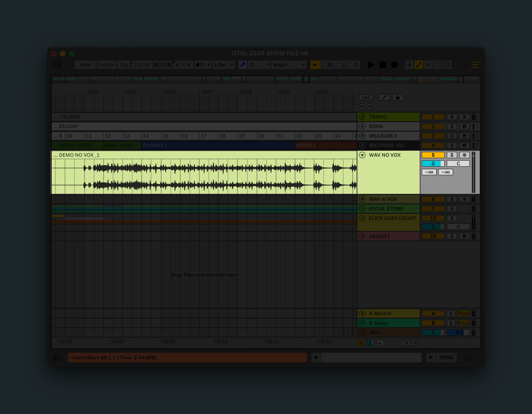The image size is (532, 414).
Task: Toggle the Automation Arm icon
Action: 419,65
